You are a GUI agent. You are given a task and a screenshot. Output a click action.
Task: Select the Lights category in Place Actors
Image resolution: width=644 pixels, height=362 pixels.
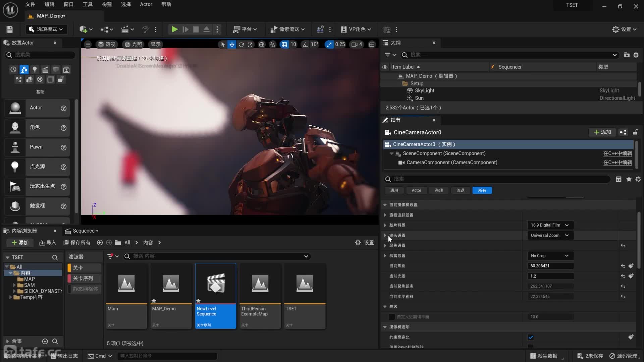click(35, 70)
